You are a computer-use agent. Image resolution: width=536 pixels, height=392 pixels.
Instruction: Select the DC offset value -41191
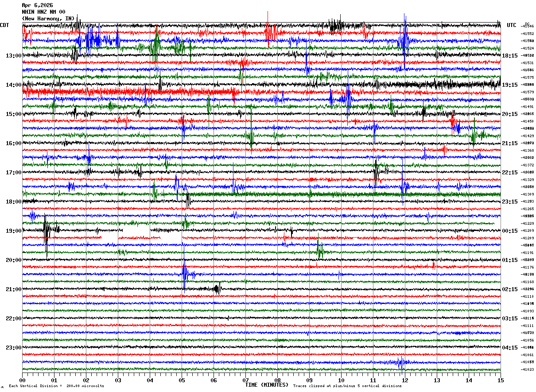(527, 253)
